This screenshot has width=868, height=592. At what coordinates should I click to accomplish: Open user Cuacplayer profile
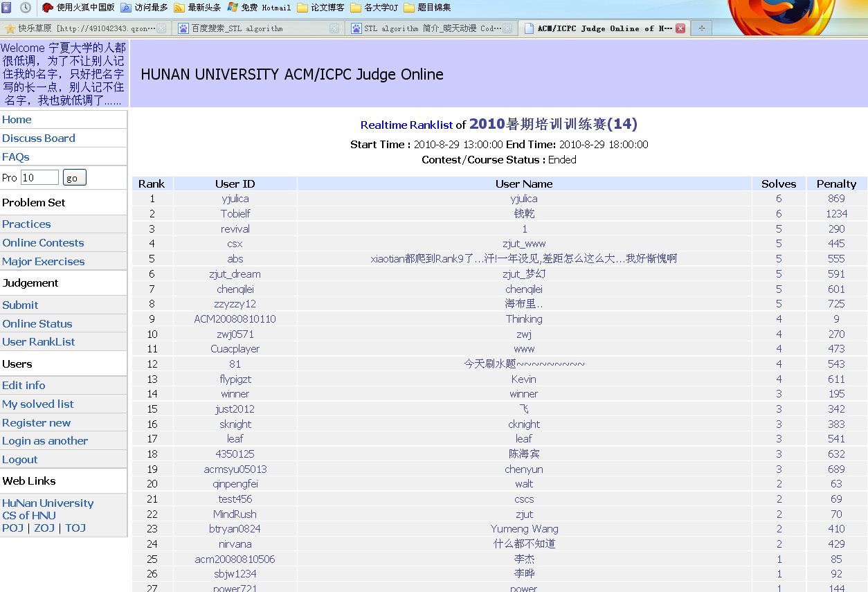(x=235, y=349)
